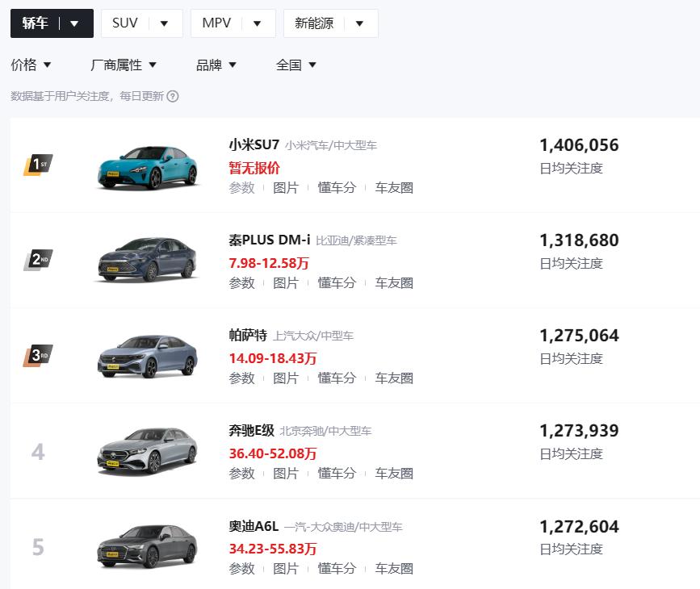The width and height of the screenshot is (700, 589).
Task: Expand the 新能源 tab dropdown arrow
Action: pyautogui.click(x=360, y=23)
